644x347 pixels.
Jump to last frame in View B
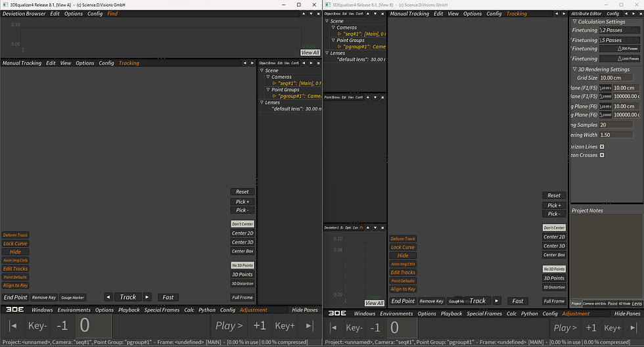[633, 328]
